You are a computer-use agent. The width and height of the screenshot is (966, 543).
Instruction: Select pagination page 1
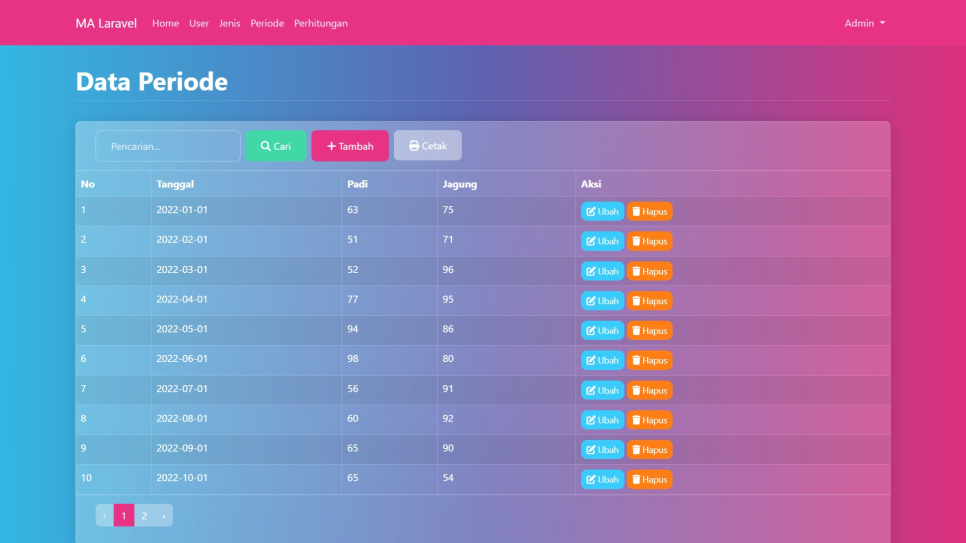(x=124, y=515)
